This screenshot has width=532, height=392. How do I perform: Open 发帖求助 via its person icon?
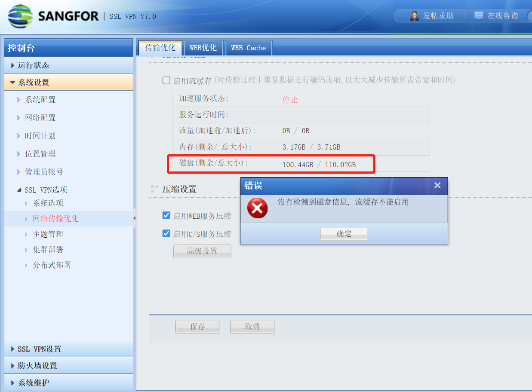click(x=415, y=16)
